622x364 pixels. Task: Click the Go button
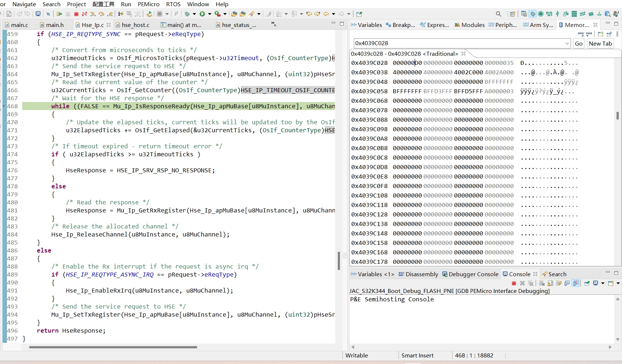[x=579, y=43]
